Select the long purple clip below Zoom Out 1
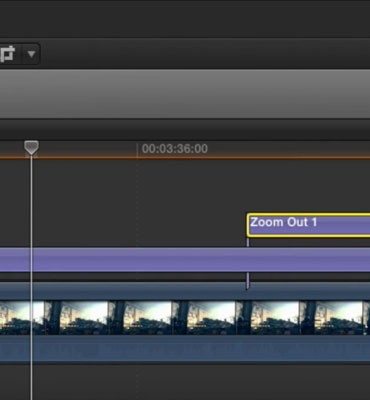The height and width of the screenshot is (400, 370). tap(185, 260)
